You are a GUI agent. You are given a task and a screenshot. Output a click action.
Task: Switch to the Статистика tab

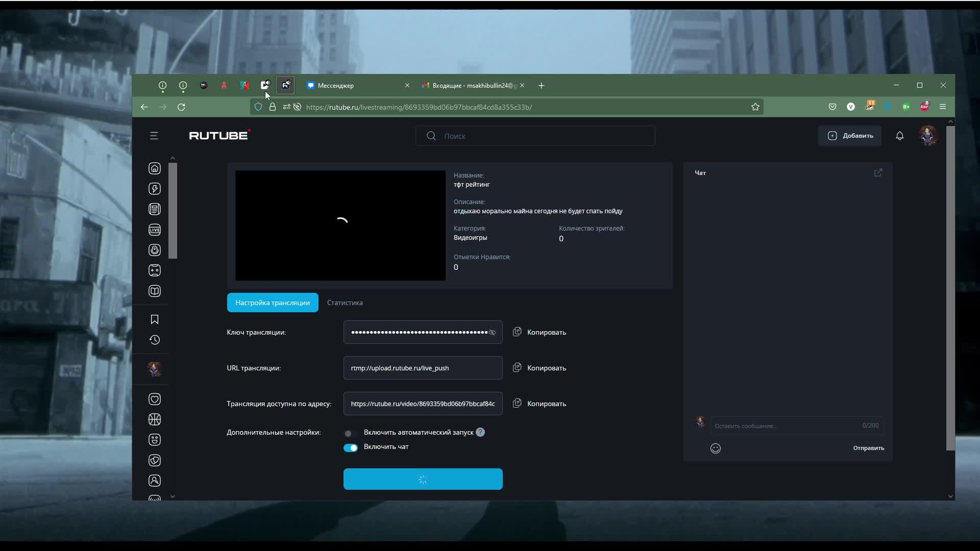click(345, 303)
